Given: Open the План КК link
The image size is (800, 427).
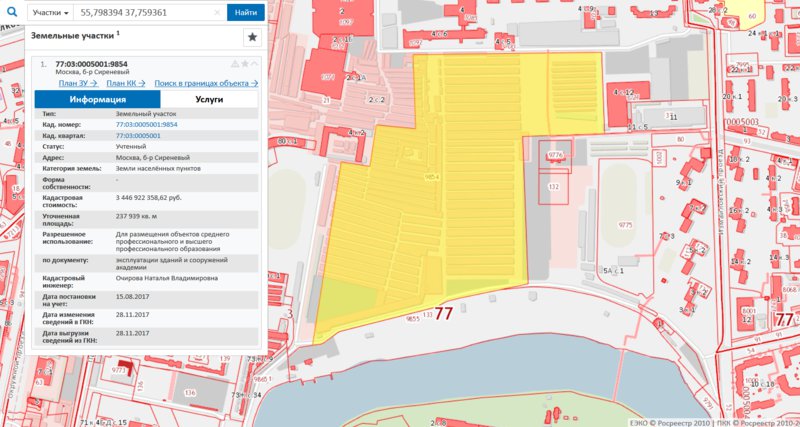Looking at the screenshot, I should [x=126, y=83].
